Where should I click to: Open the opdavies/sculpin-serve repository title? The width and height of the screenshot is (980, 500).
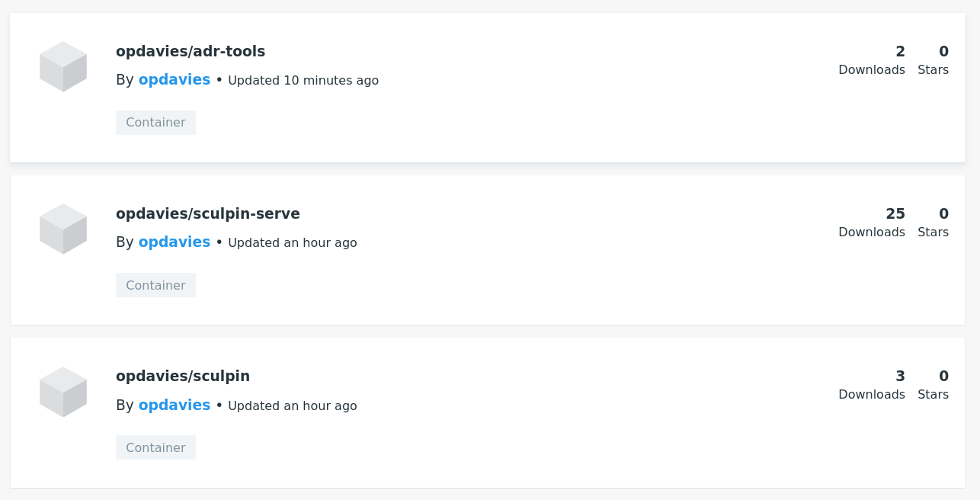point(208,214)
